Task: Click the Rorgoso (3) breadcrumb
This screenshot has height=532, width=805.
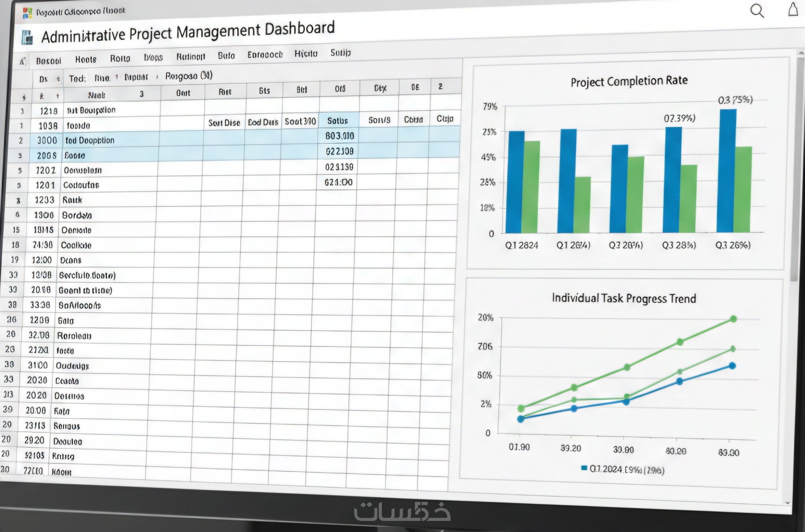Action: (188, 75)
